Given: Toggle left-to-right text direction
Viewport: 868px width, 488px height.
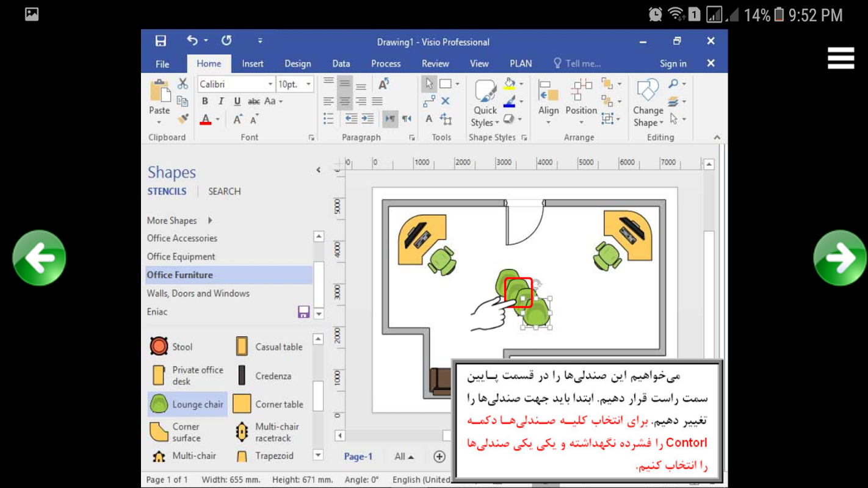Looking at the screenshot, I should pyautogui.click(x=390, y=119).
